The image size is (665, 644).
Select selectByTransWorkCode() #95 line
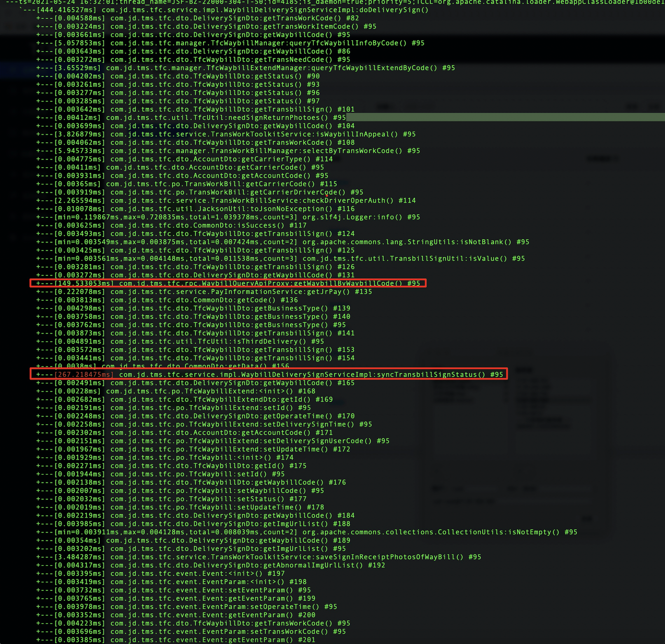(228, 151)
